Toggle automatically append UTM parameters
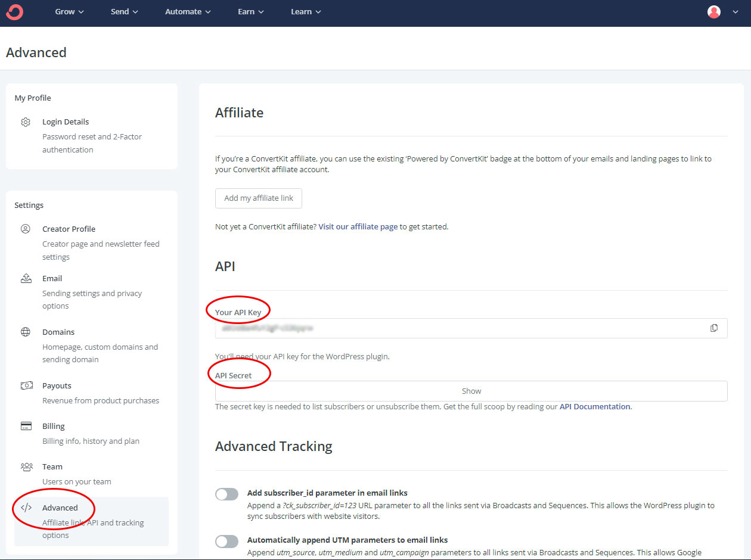 (226, 541)
